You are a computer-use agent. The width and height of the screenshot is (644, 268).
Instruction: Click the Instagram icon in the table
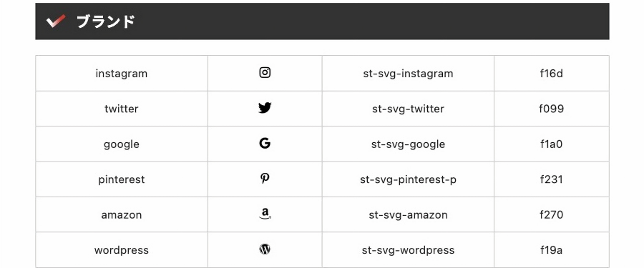coord(265,73)
